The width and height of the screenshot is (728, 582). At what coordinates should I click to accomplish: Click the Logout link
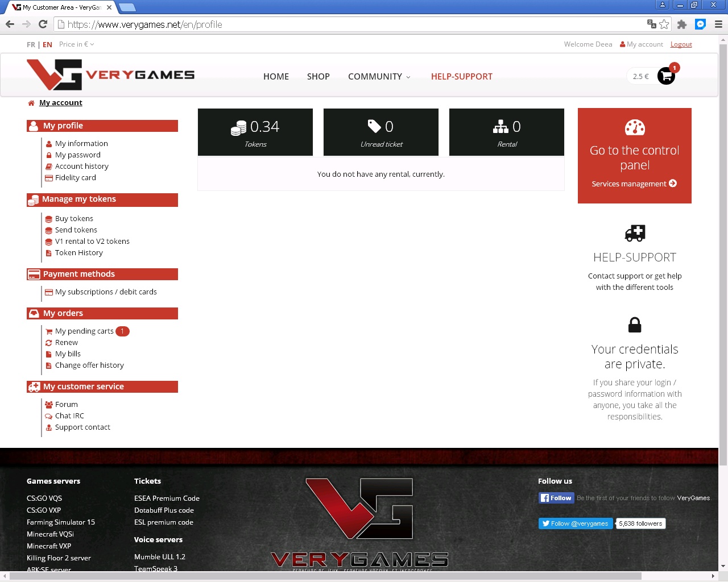point(681,44)
